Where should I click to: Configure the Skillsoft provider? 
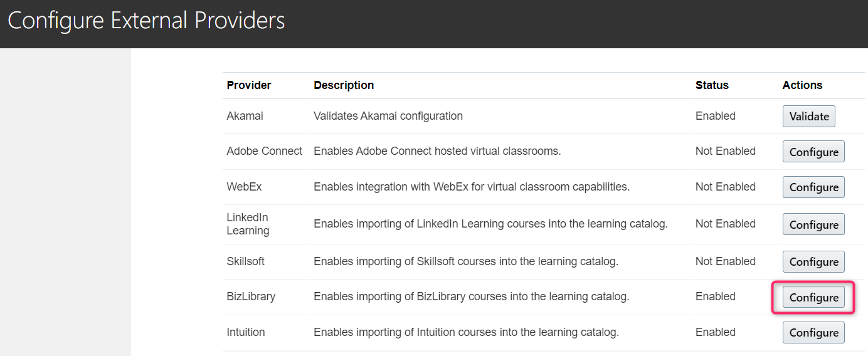click(x=813, y=262)
